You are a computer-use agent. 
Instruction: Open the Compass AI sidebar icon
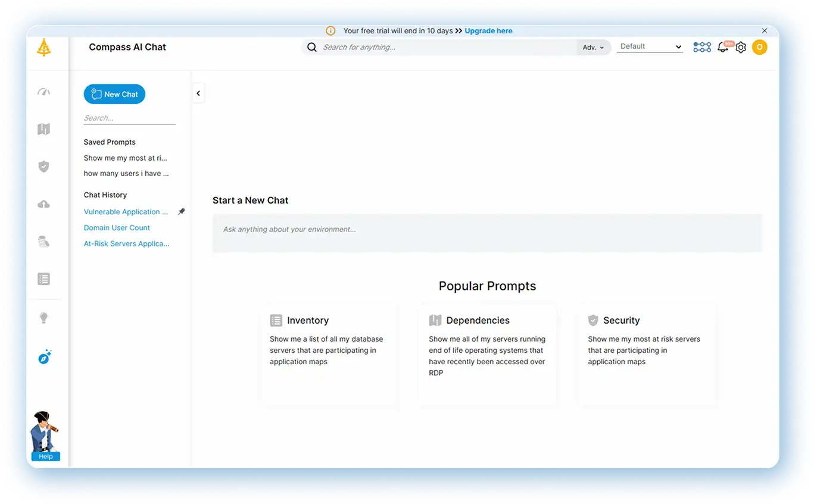pos(45,357)
